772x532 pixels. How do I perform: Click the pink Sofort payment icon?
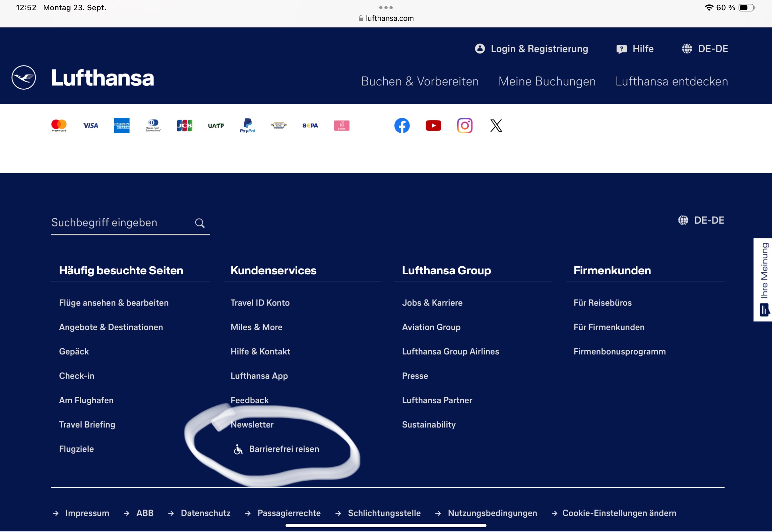click(342, 126)
